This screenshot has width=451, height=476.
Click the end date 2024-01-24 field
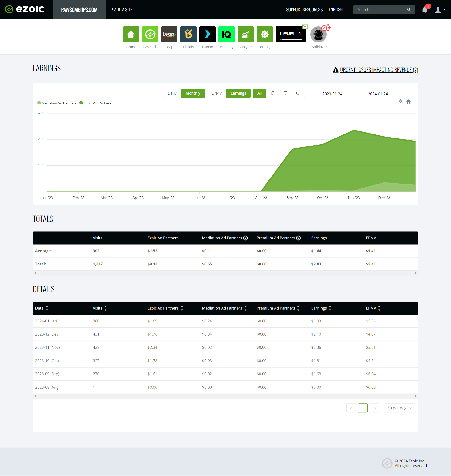(378, 94)
